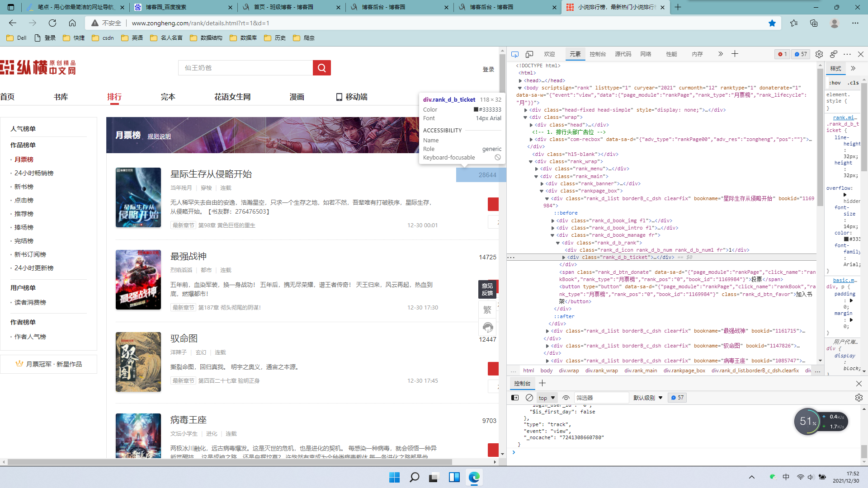Clear the console output

(529, 398)
